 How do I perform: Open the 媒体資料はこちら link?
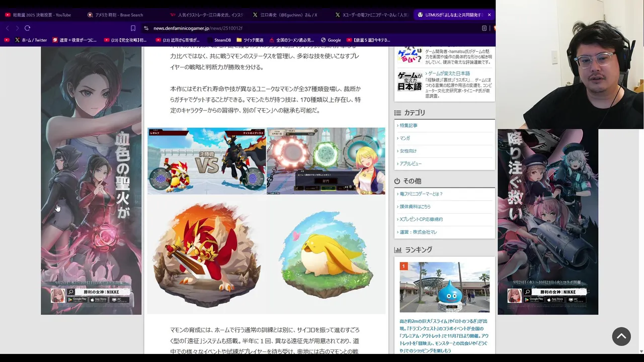click(x=415, y=207)
